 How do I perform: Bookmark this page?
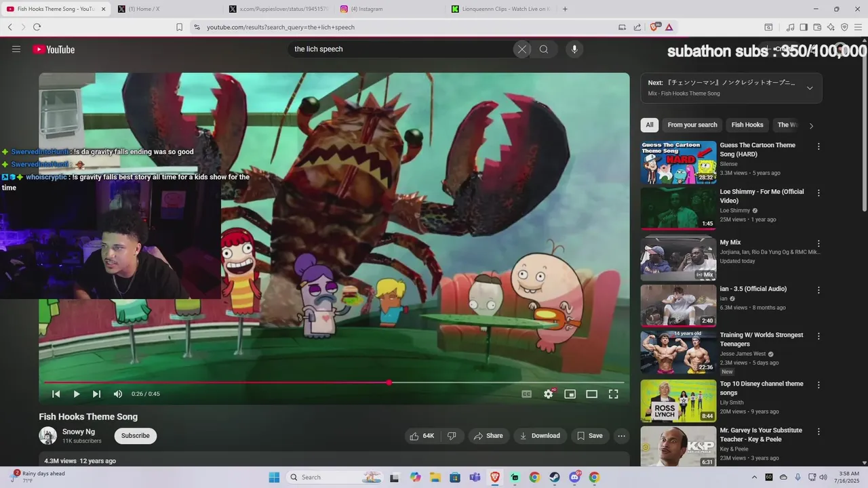point(179,27)
